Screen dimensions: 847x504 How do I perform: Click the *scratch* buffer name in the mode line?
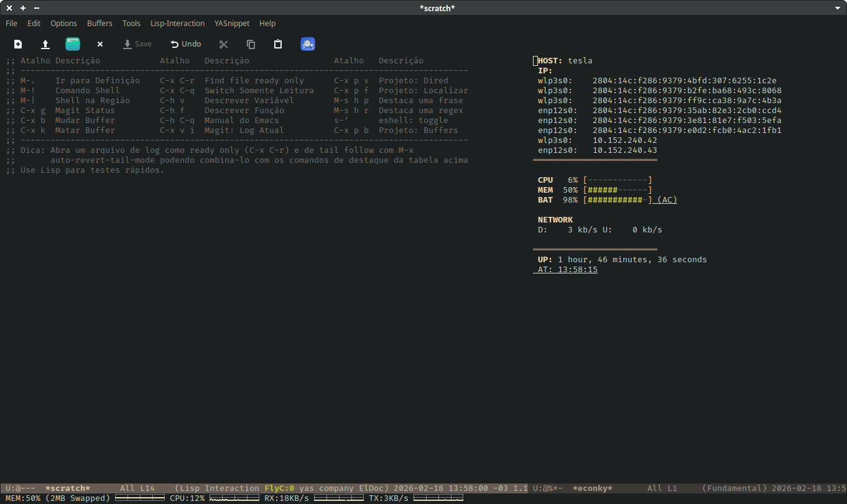coord(68,488)
